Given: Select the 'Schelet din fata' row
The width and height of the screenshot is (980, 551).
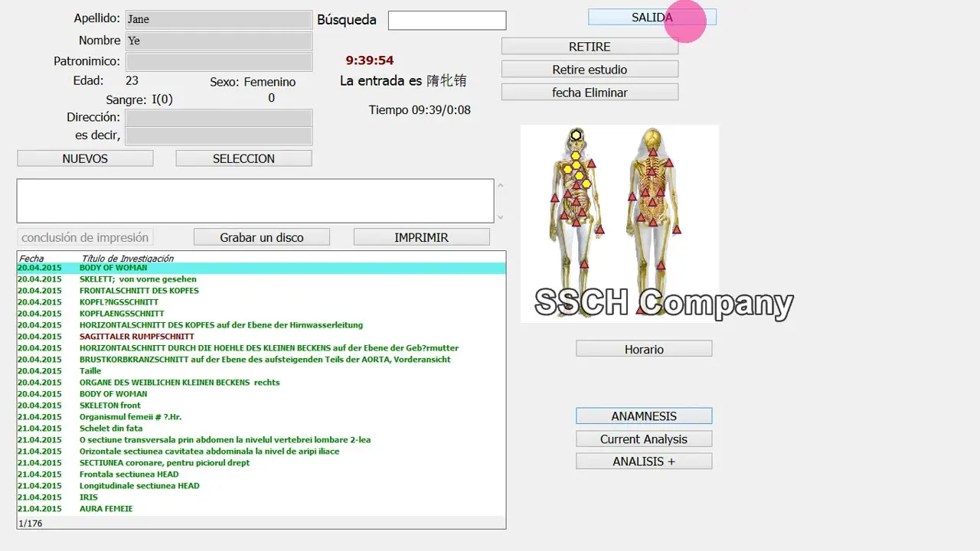Looking at the screenshot, I should point(261,429).
